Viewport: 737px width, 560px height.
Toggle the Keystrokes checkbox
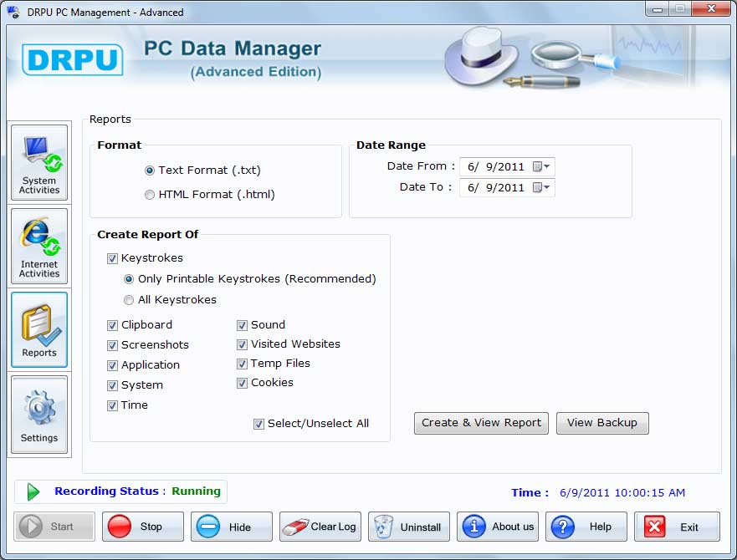pyautogui.click(x=112, y=258)
